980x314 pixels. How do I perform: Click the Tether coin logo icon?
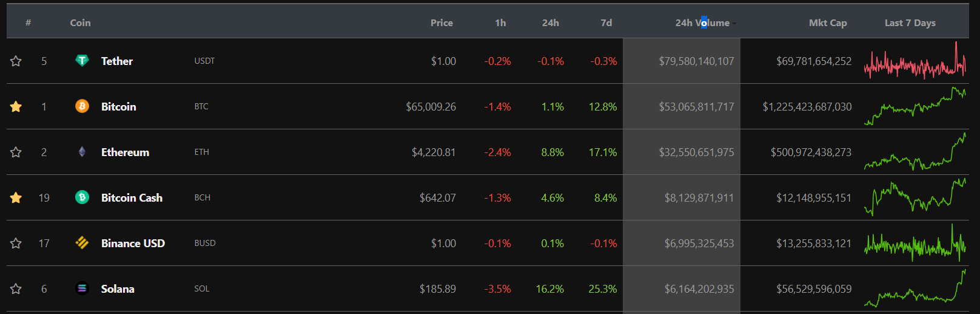click(82, 61)
